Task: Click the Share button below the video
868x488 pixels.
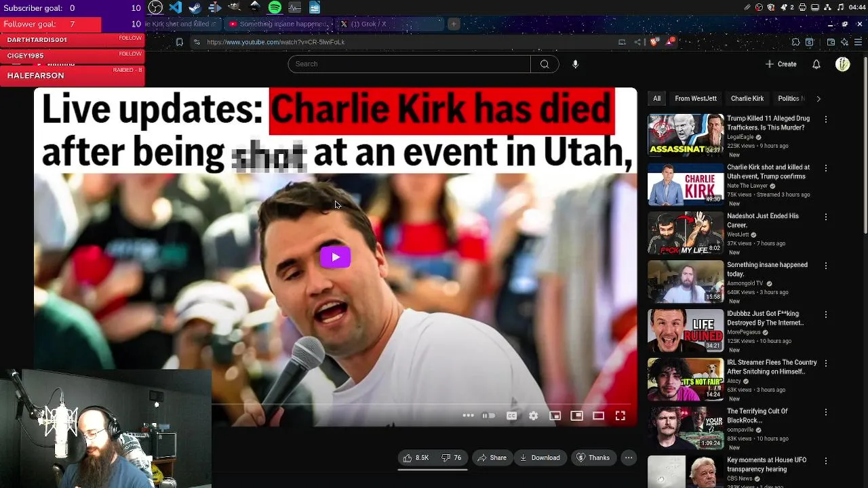Action: [492, 457]
